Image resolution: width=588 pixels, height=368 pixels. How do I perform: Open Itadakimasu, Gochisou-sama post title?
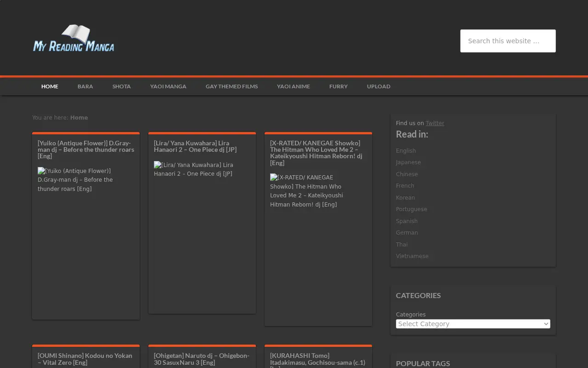click(x=317, y=359)
